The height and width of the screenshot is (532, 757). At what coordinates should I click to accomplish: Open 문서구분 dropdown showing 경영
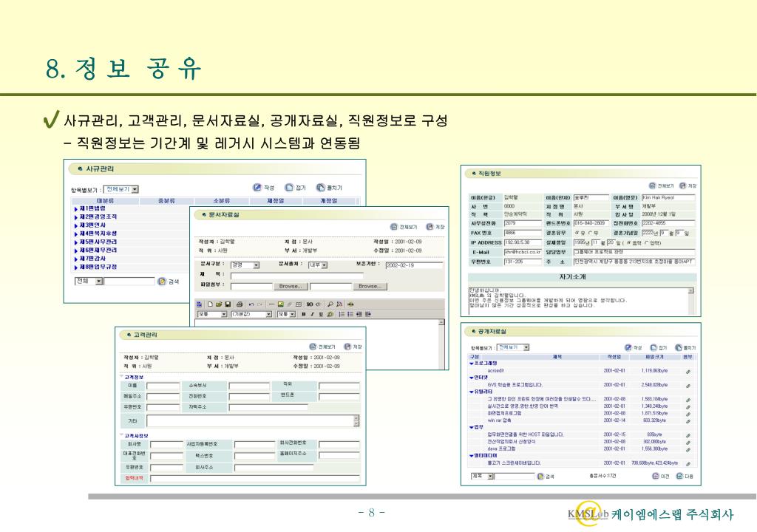tap(245, 265)
